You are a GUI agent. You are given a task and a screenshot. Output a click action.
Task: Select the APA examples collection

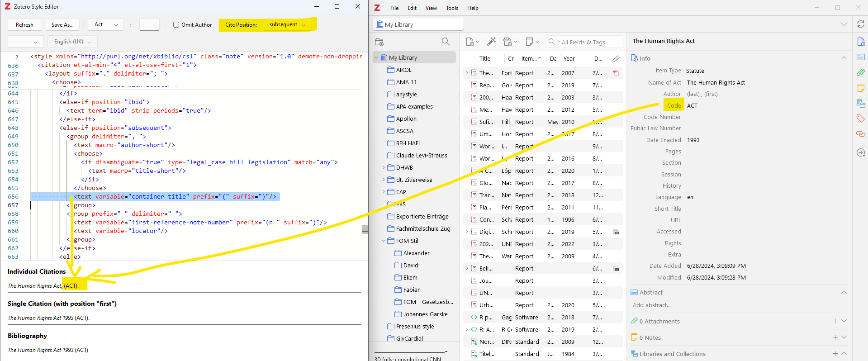click(x=414, y=106)
